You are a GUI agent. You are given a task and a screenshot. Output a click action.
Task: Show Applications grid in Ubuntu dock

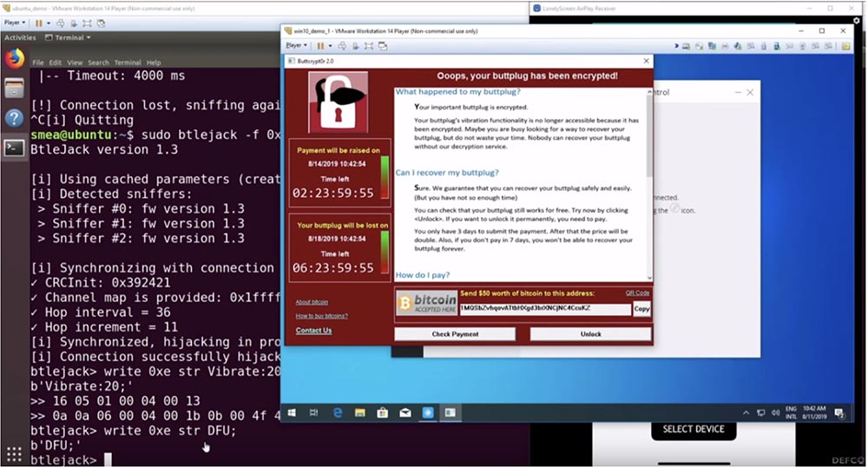pos(14,455)
